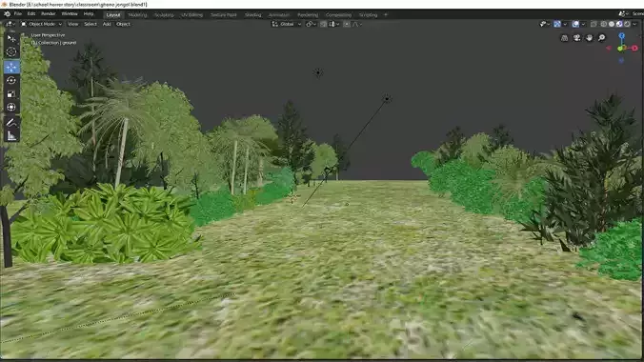
Task: Open the proportional falloff dropdown
Action: click(357, 24)
